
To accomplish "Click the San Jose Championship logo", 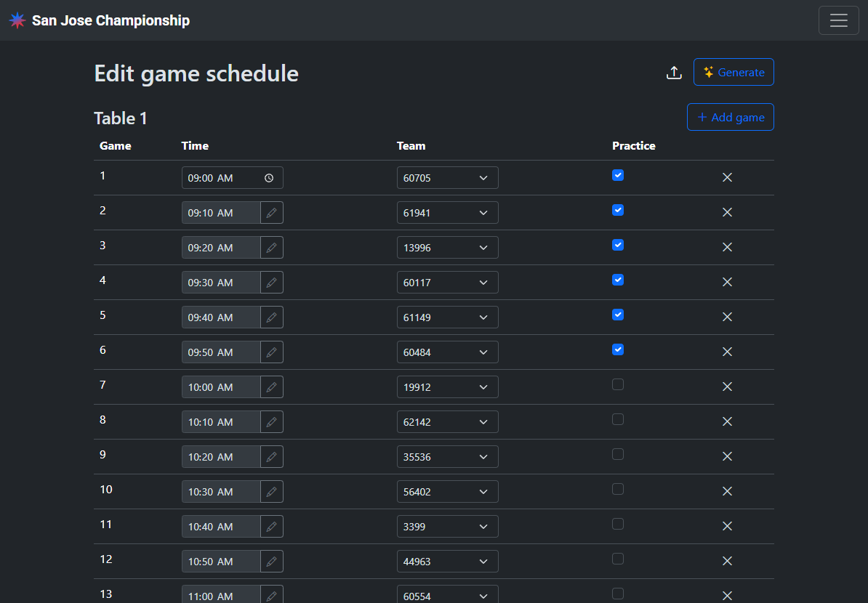I will [17, 20].
